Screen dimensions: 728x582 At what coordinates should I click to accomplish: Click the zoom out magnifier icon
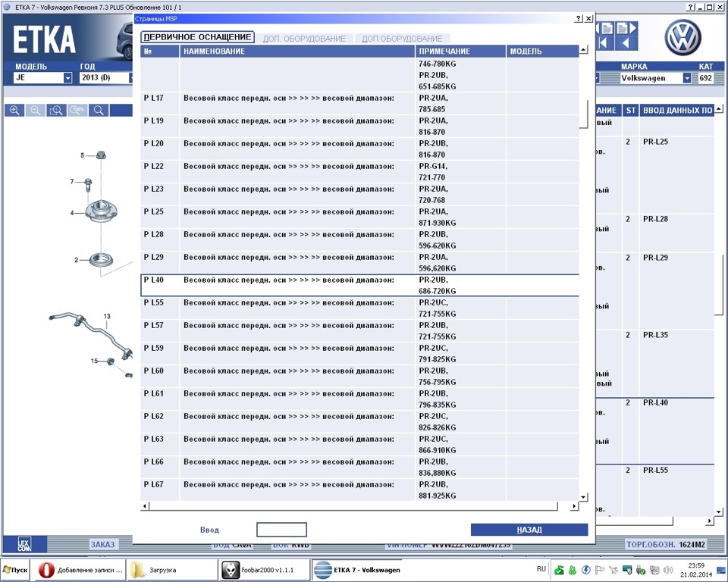click(x=36, y=111)
